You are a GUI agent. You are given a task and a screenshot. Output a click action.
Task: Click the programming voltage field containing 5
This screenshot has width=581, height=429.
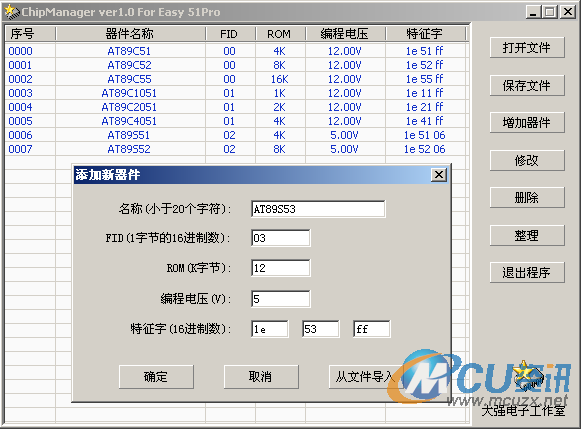tap(280, 299)
